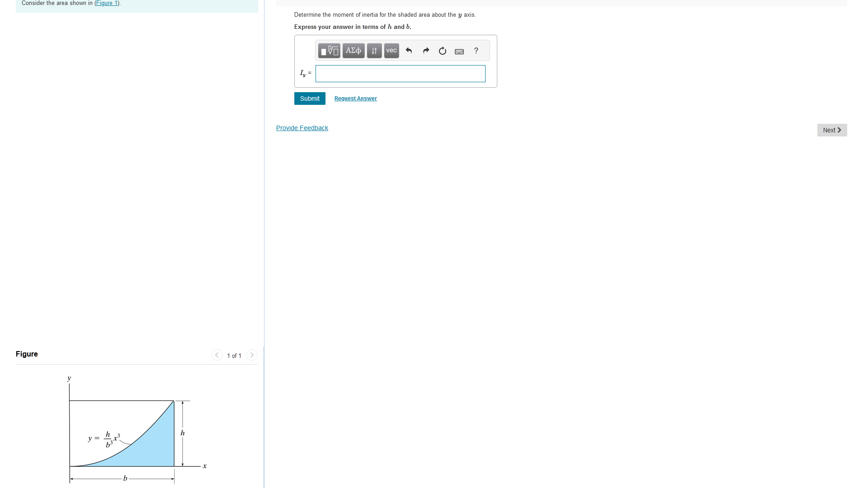Redo the last answer edit
Image resolution: width=868 pixels, height=488 pixels.
click(x=425, y=51)
